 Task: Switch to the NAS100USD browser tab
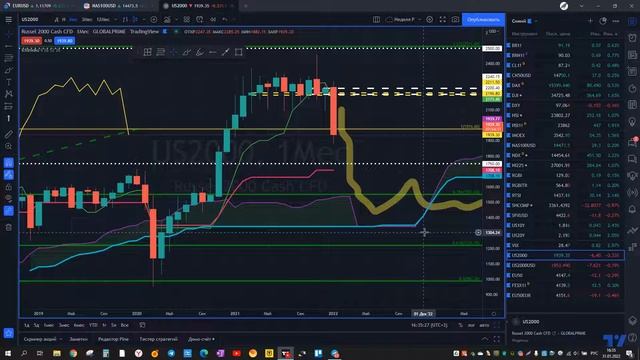[x=118, y=6]
